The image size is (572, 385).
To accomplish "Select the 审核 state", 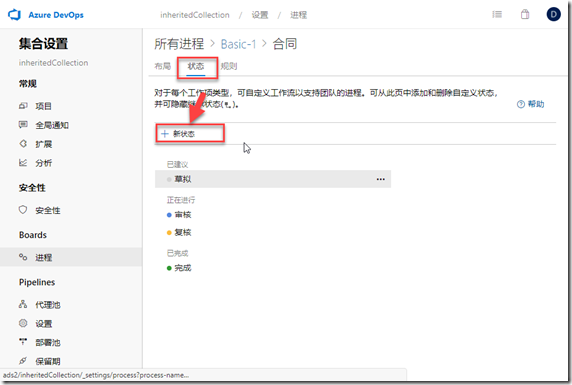I will click(x=183, y=215).
